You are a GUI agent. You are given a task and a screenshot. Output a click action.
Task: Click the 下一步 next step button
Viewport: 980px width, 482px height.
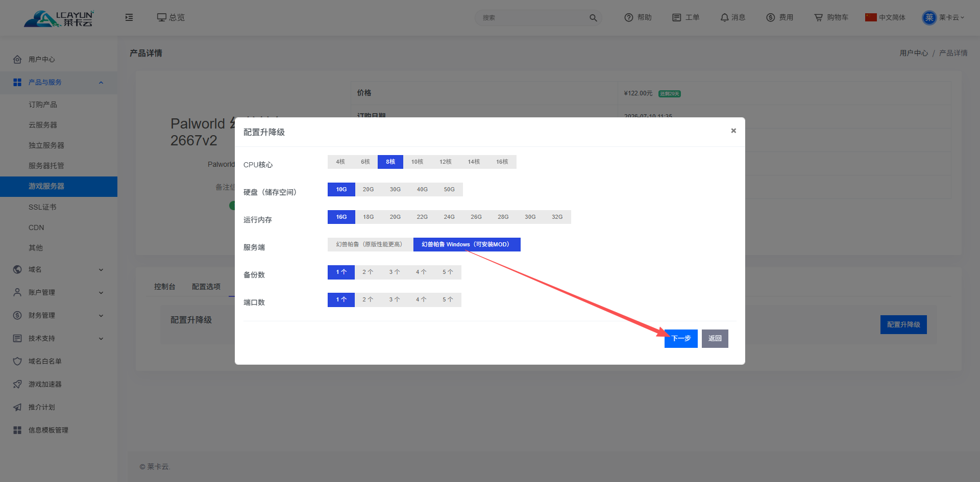tap(681, 339)
